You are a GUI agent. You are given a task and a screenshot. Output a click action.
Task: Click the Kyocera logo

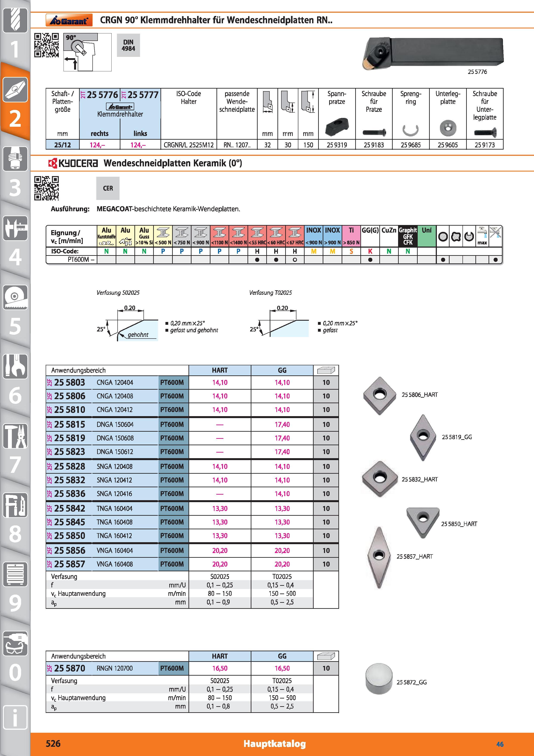pyautogui.click(x=73, y=163)
